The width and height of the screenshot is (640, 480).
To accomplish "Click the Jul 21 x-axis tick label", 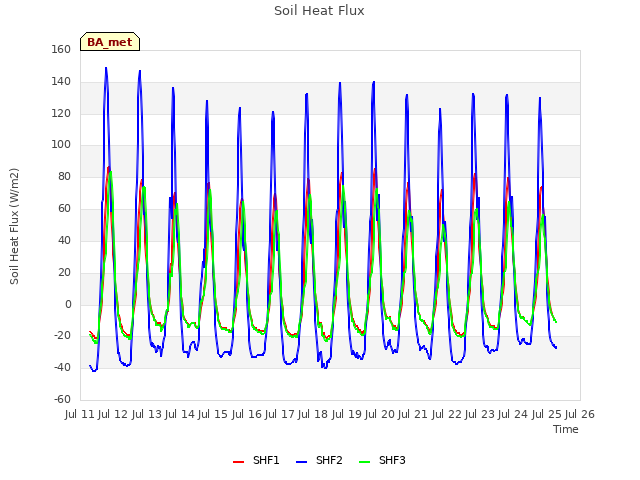I will click(413, 414).
